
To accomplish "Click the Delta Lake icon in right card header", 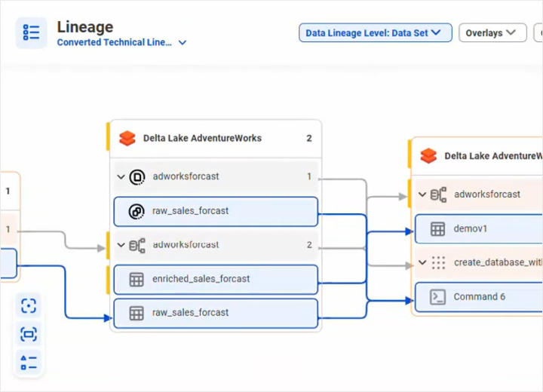I will click(428, 156).
